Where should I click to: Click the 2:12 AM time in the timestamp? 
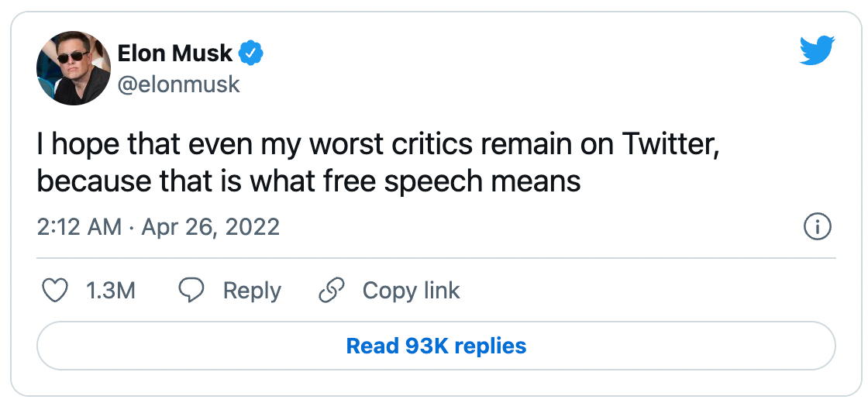79,227
